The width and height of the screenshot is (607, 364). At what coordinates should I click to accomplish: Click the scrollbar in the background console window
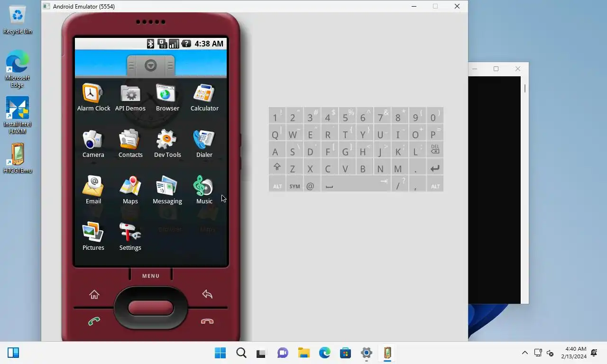click(524, 89)
